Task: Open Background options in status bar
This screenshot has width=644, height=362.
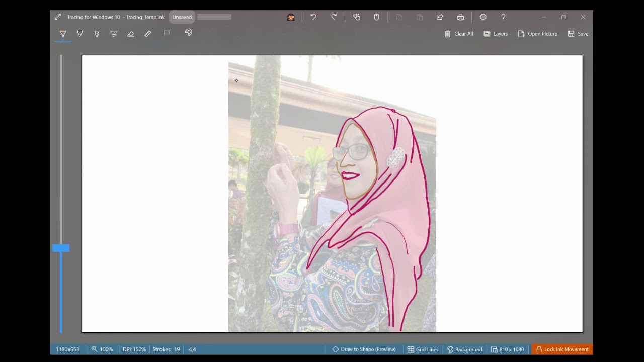Action: [464, 349]
